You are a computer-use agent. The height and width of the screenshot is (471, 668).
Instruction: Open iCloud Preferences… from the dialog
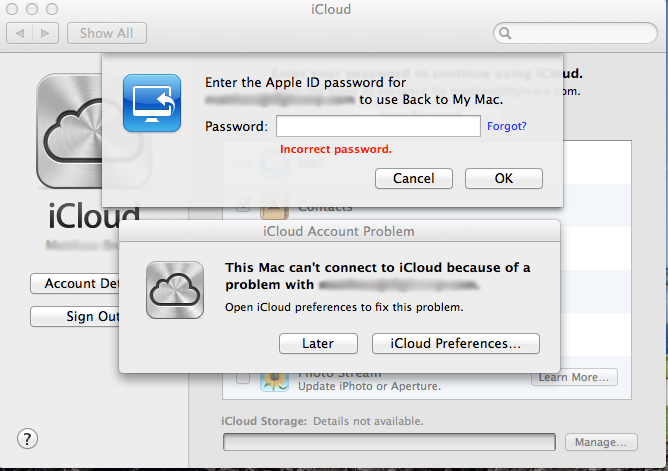[x=456, y=344]
